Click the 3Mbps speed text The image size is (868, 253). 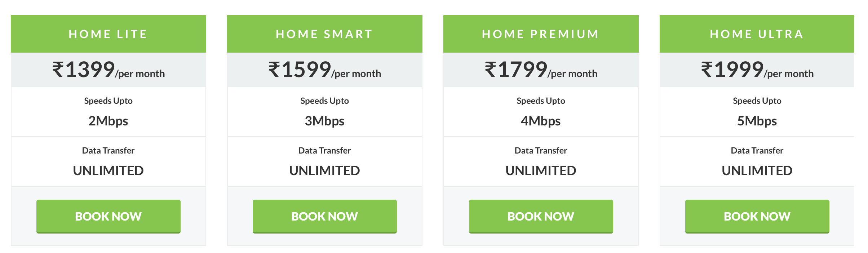(x=324, y=121)
